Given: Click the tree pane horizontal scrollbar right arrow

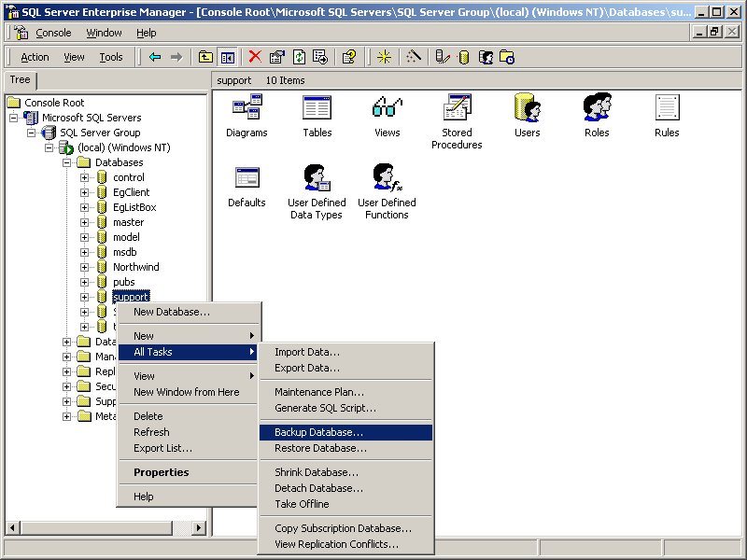Looking at the screenshot, I should click(198, 528).
